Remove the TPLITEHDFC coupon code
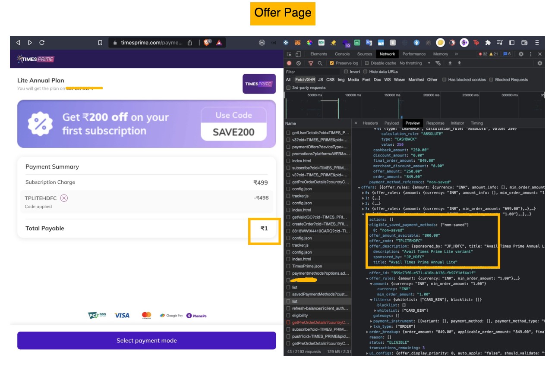This screenshot has width=555, height=392. 64,198
